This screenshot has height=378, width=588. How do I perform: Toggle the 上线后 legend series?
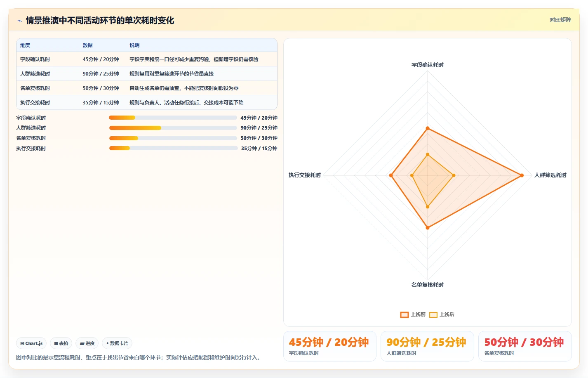442,314
